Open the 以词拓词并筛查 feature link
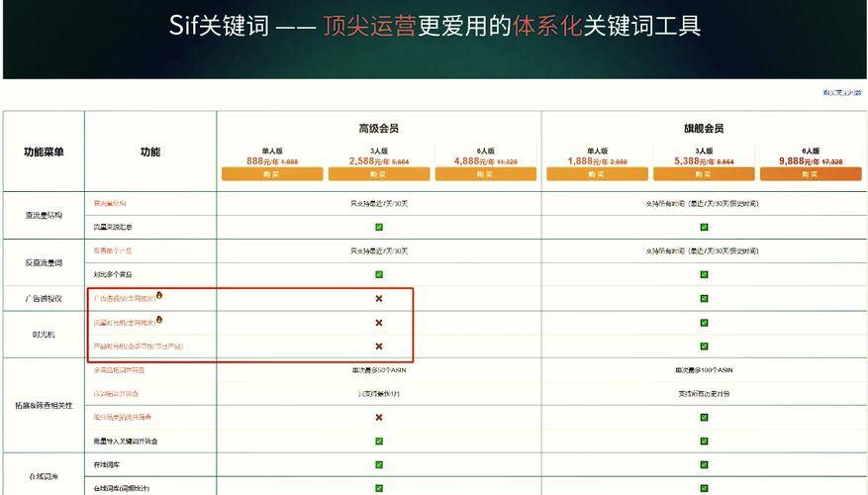This screenshot has height=495, width=868. point(116,394)
